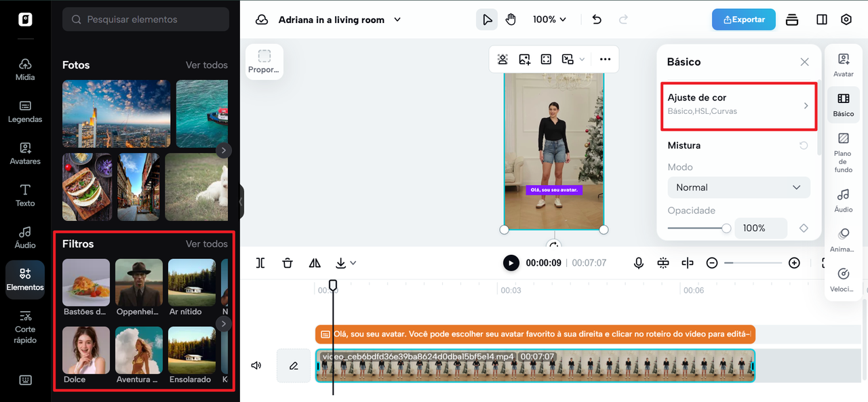
Task: Open keyboard shortcuts icon at sidebar bottom
Action: click(x=25, y=380)
